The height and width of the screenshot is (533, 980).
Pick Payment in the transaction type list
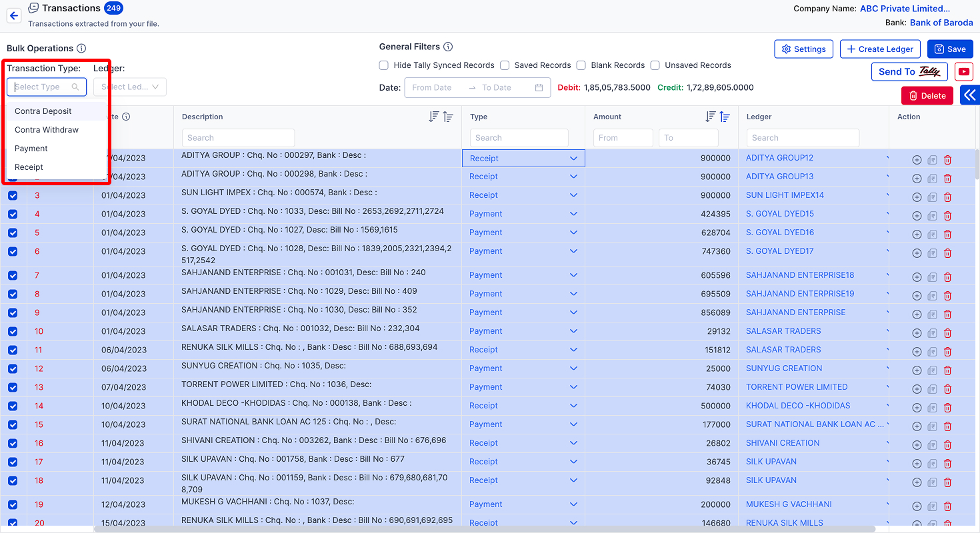[x=57, y=149]
